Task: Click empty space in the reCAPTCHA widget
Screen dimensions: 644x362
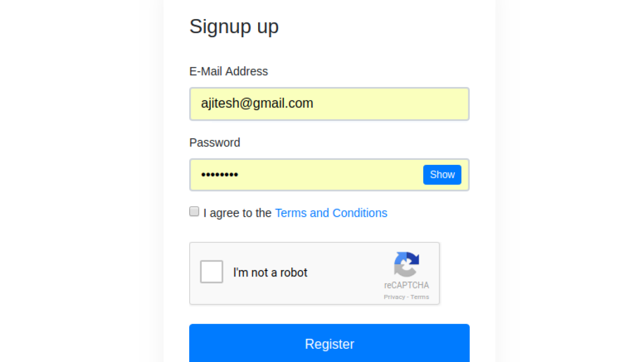Action: click(x=347, y=292)
